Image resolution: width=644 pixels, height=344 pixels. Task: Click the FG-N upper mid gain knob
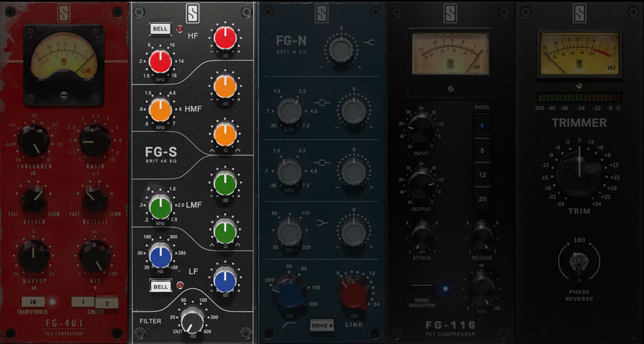354,112
